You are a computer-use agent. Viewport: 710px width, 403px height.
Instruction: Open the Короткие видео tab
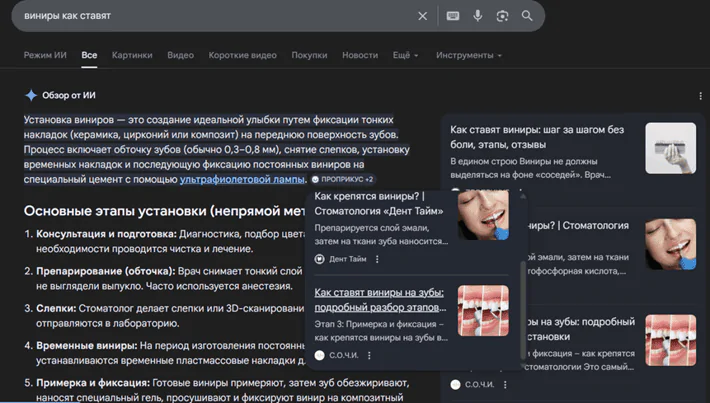242,55
